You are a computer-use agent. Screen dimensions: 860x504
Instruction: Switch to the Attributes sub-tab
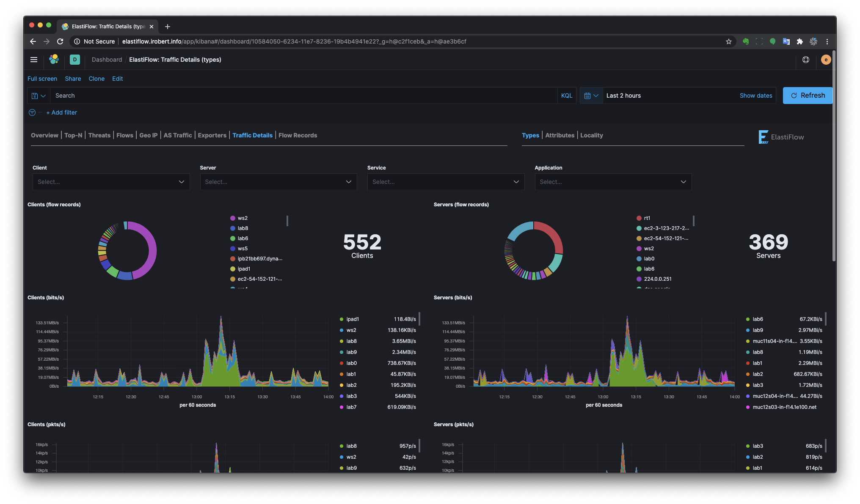tap(560, 135)
